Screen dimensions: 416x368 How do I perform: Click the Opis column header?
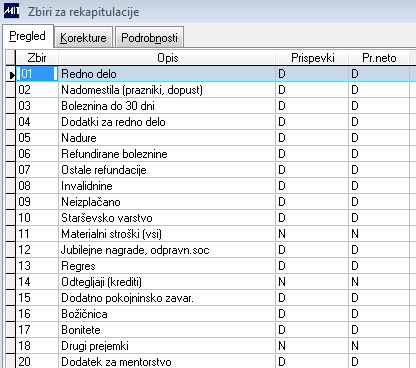pos(167,58)
